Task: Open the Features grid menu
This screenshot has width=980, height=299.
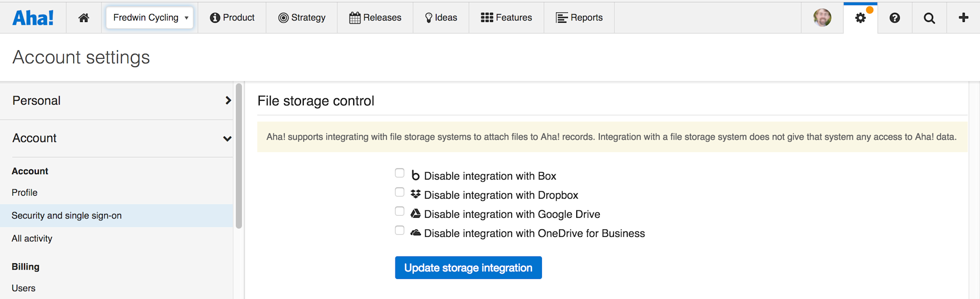Action: 506,18
